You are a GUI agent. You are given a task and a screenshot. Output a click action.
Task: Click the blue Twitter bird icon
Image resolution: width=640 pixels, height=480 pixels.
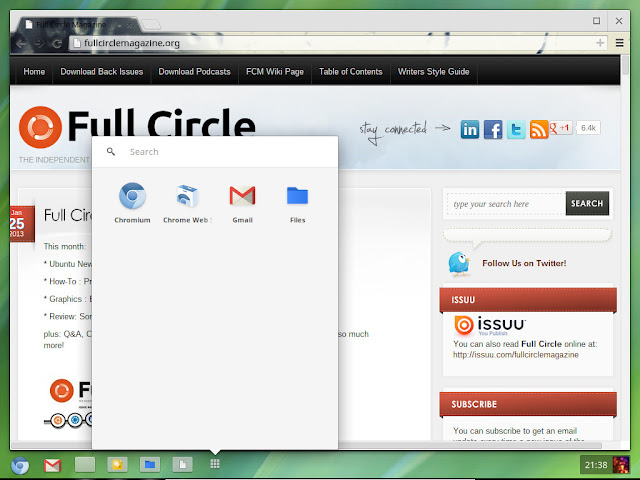(x=459, y=264)
